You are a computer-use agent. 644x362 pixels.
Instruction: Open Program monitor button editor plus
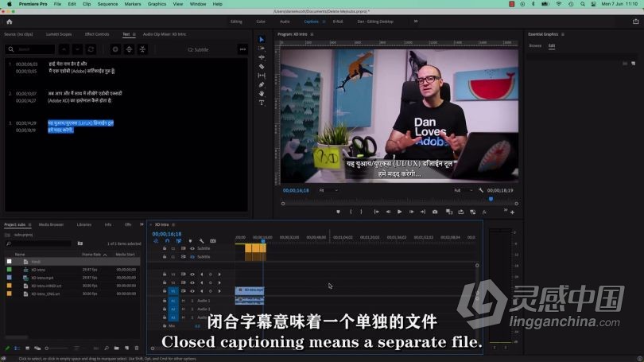(x=512, y=212)
